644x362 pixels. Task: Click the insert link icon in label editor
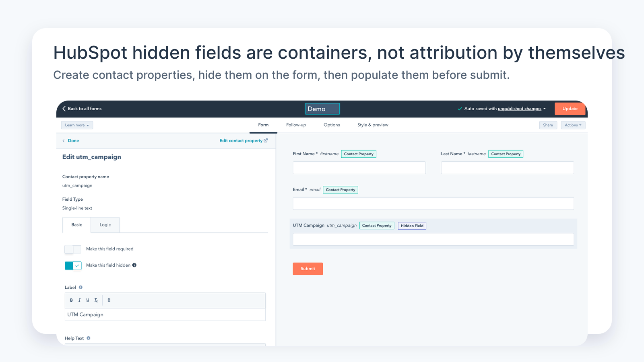click(109, 300)
